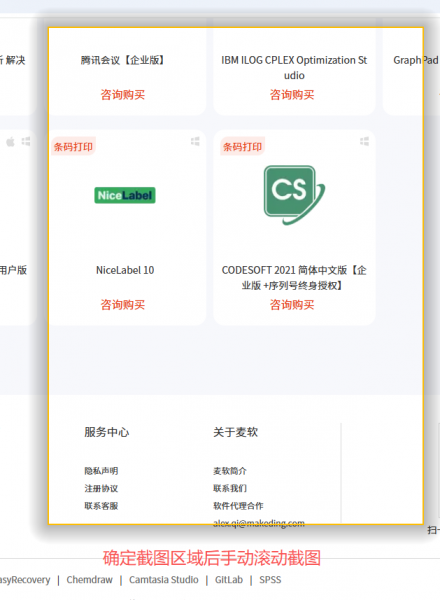
Task: Open the EasyRecovery bottom link
Action: tap(25, 580)
